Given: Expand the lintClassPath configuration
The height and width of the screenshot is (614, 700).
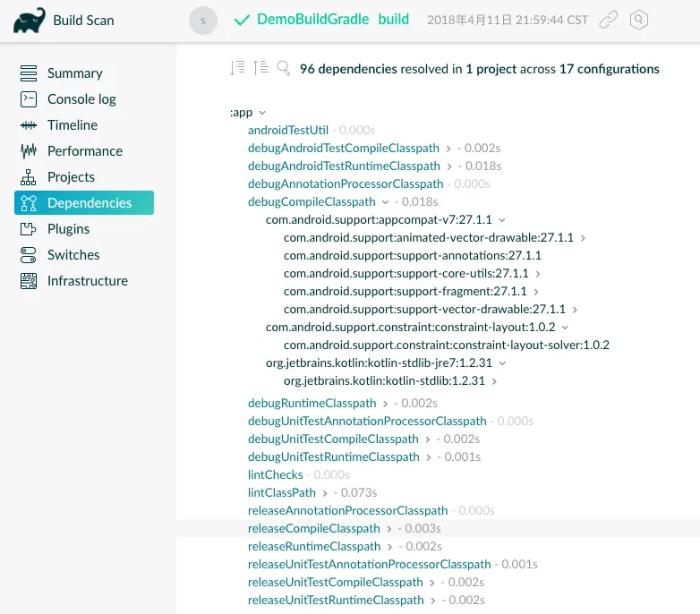Looking at the screenshot, I should click(x=325, y=493).
